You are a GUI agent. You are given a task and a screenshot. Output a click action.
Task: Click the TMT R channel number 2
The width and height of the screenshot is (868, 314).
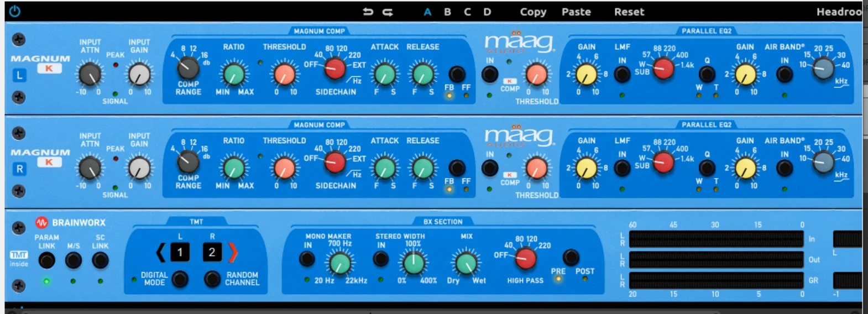tap(212, 253)
